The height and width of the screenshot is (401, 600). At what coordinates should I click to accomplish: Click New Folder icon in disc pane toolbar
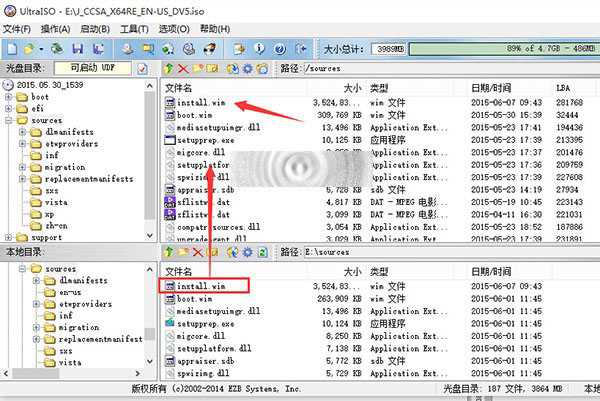198,68
